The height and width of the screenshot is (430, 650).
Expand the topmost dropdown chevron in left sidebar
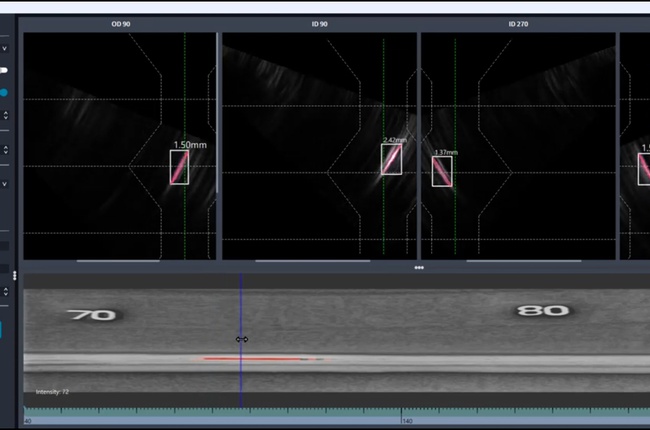click(x=5, y=47)
